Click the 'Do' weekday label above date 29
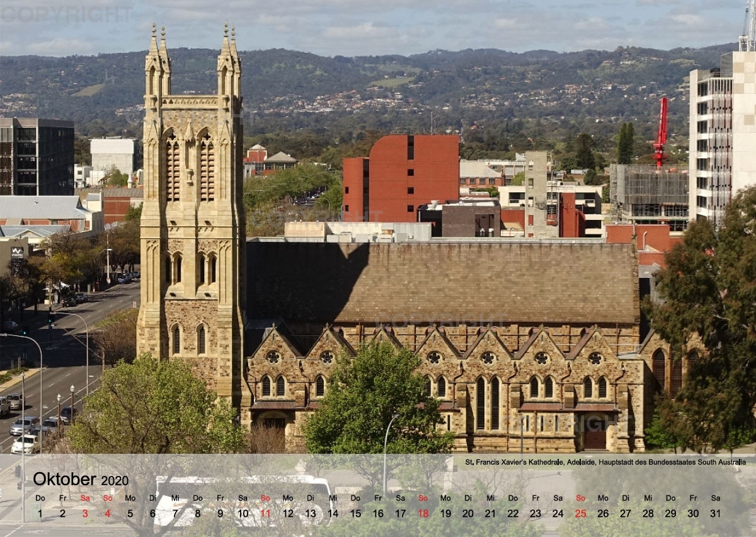 pyautogui.click(x=670, y=498)
